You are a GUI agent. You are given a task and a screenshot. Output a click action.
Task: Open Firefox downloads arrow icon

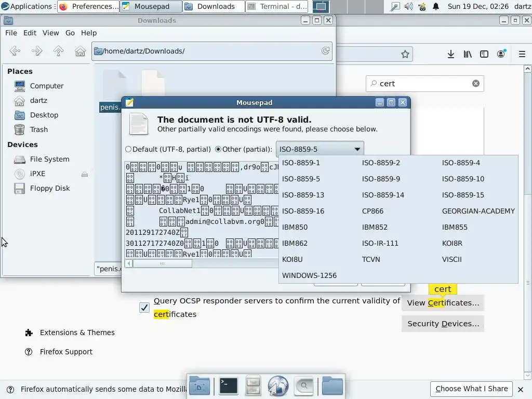(450, 54)
